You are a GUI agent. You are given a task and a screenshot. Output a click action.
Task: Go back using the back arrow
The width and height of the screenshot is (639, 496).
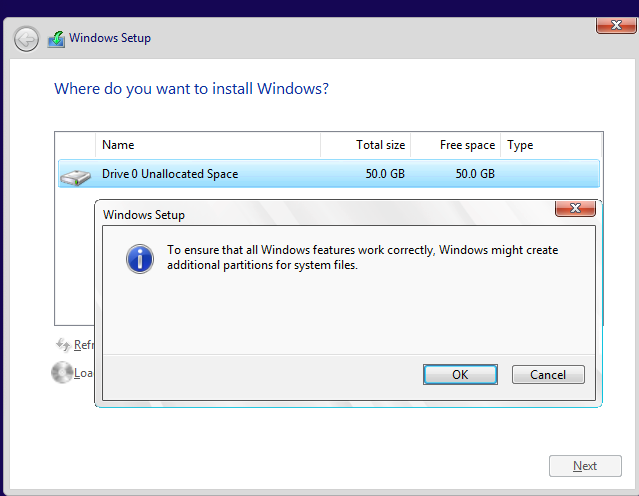pyautogui.click(x=26, y=40)
